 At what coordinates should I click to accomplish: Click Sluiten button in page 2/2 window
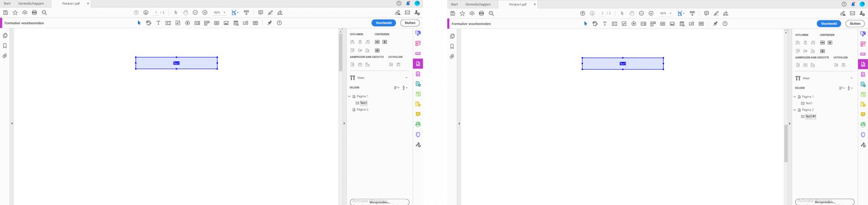point(855,23)
